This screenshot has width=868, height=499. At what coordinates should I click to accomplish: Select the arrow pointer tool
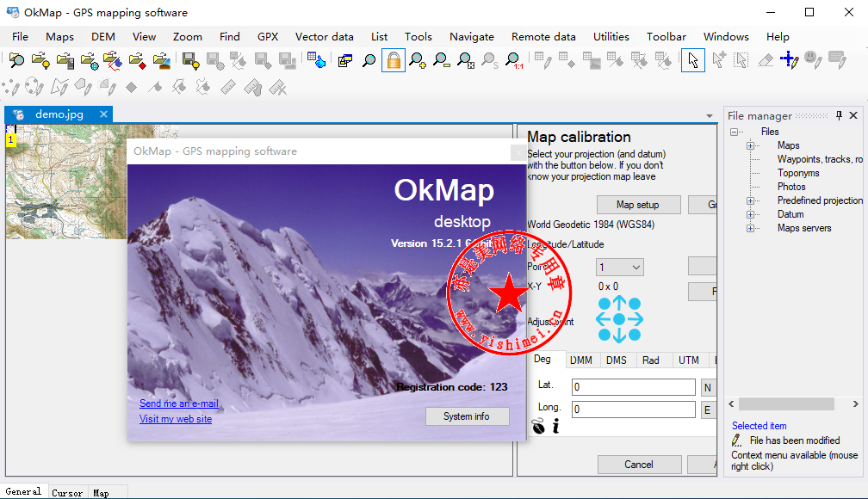693,60
